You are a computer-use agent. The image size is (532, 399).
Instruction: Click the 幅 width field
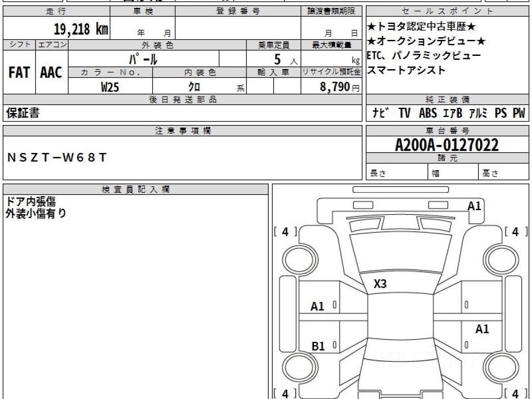pos(453,172)
